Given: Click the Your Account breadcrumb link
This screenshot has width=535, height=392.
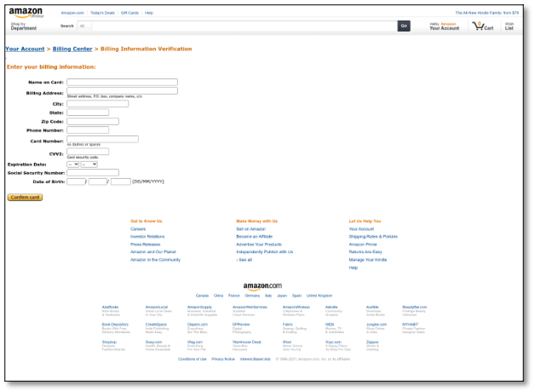Looking at the screenshot, I should point(25,49).
